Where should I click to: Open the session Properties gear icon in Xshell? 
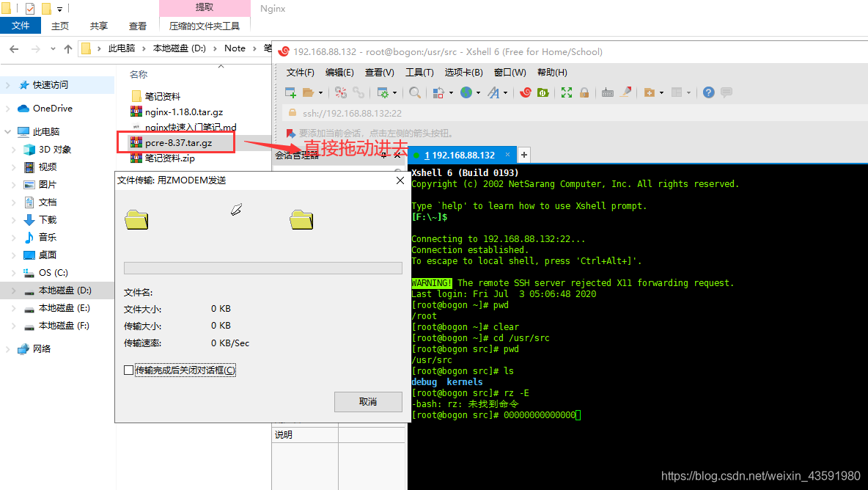(383, 92)
